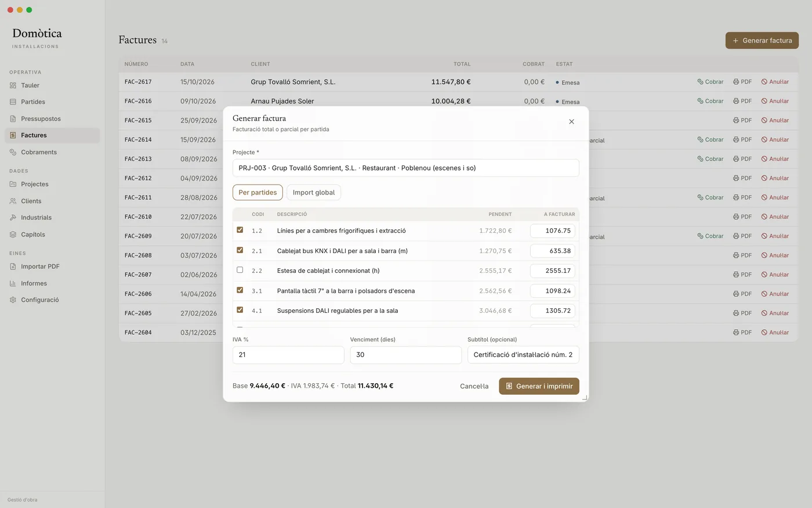Click the Projectes folder icon
This screenshot has width=812, height=508.
click(x=13, y=184)
